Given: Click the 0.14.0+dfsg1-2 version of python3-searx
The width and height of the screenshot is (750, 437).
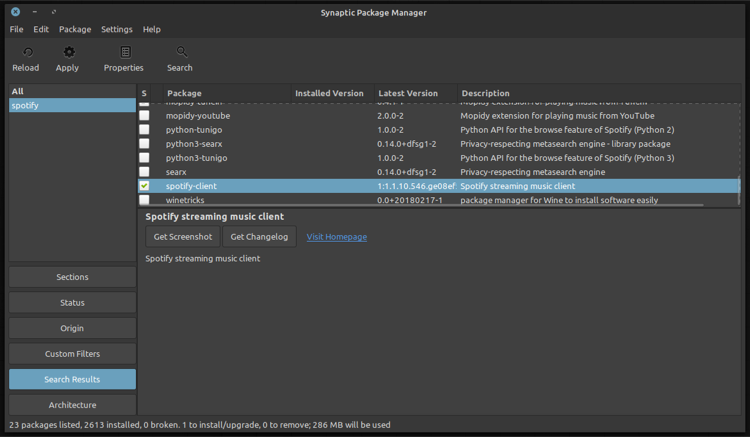Looking at the screenshot, I should pos(406,143).
